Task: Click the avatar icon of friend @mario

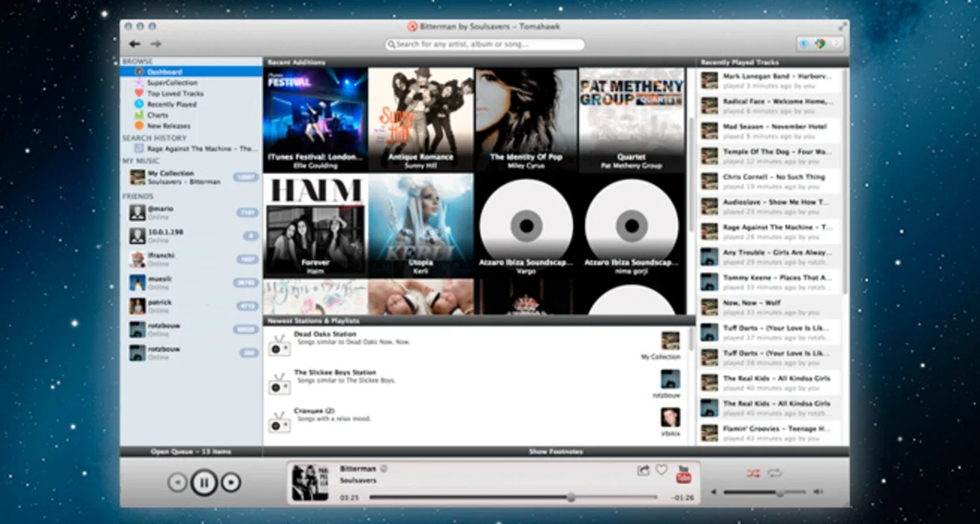Action: 137,212
